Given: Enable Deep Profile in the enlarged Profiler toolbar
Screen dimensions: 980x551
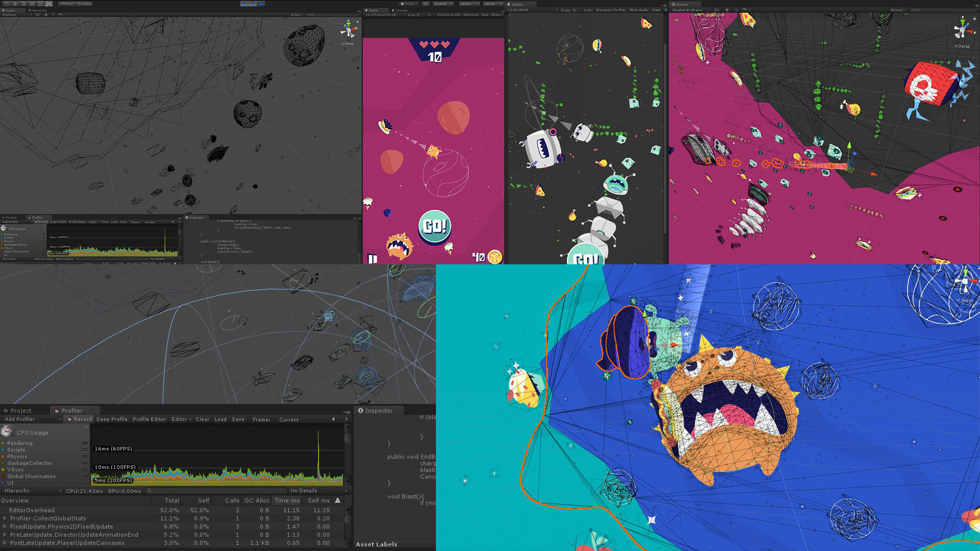Looking at the screenshot, I should click(112, 419).
